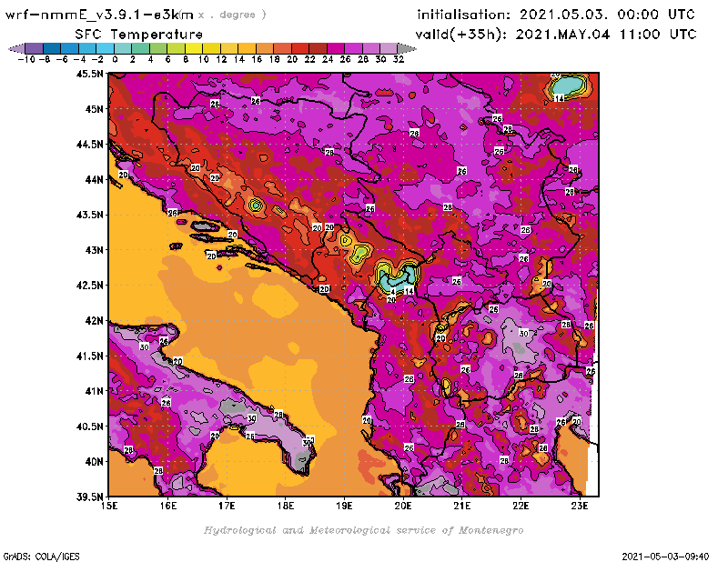Click the 18E longitude axis label
The image size is (728, 562).
(x=286, y=506)
